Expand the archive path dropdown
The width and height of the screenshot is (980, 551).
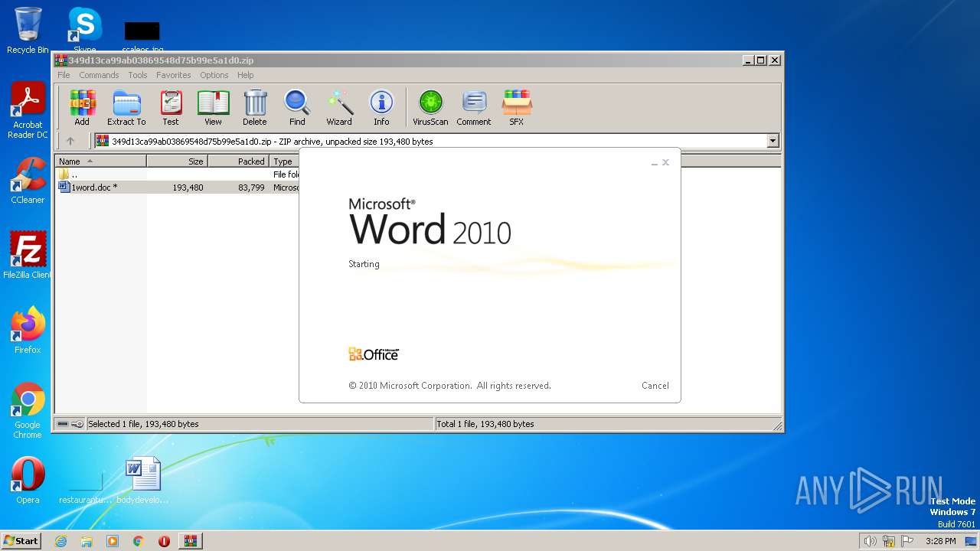(x=773, y=141)
